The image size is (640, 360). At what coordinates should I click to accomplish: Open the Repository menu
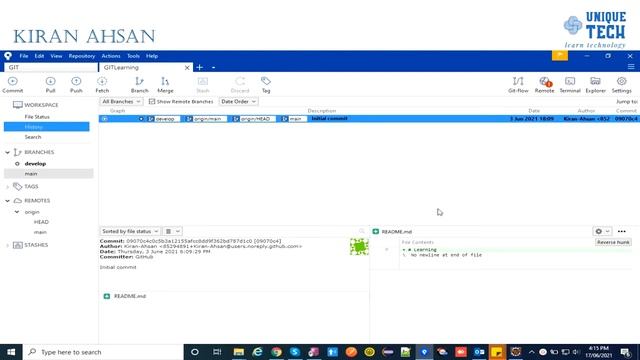pos(82,56)
